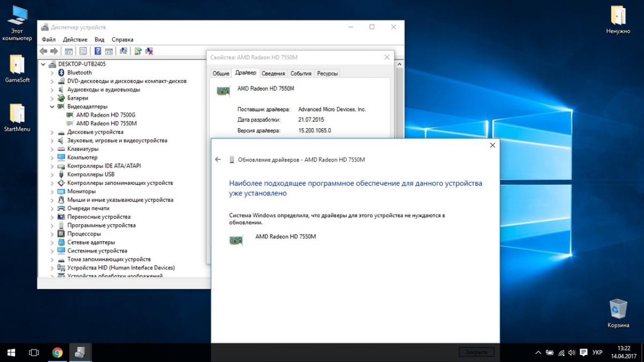Viewport: 644px width, 362px height.
Task: Click the УКР language indicator
Action: 597,352
